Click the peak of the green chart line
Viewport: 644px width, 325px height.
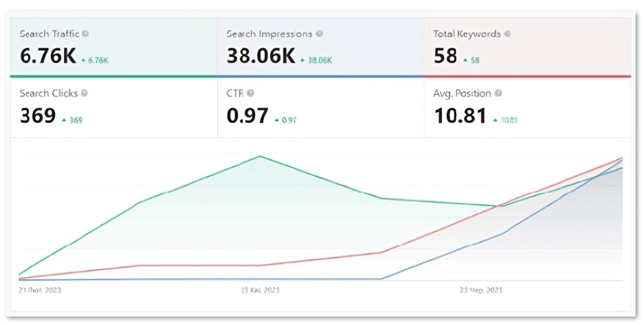tap(260, 156)
